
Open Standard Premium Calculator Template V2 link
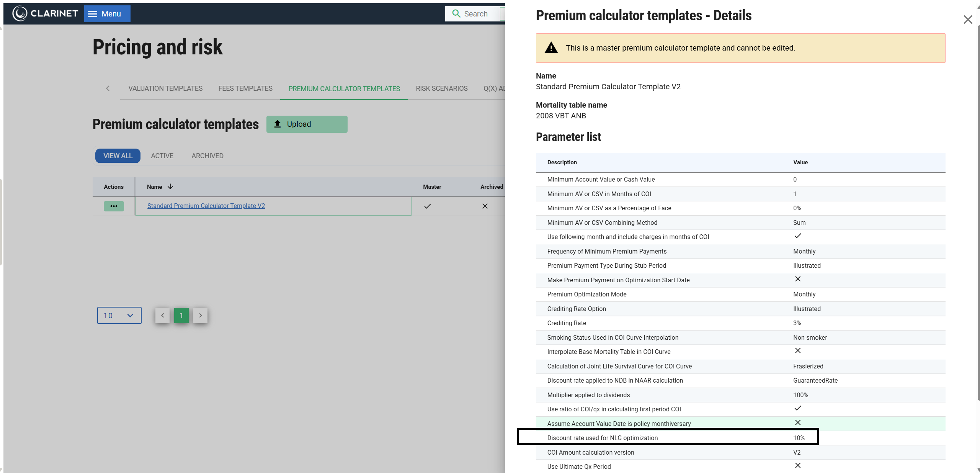tap(206, 206)
